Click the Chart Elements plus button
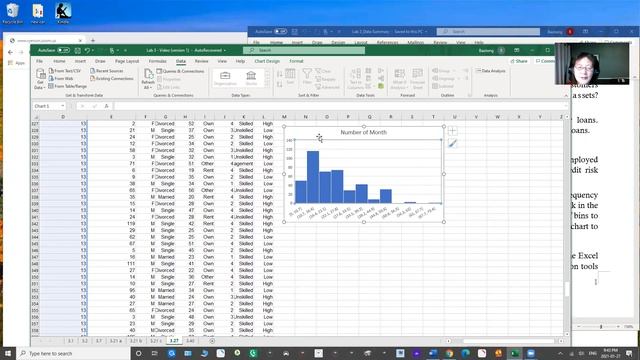640x360 pixels. point(452,131)
